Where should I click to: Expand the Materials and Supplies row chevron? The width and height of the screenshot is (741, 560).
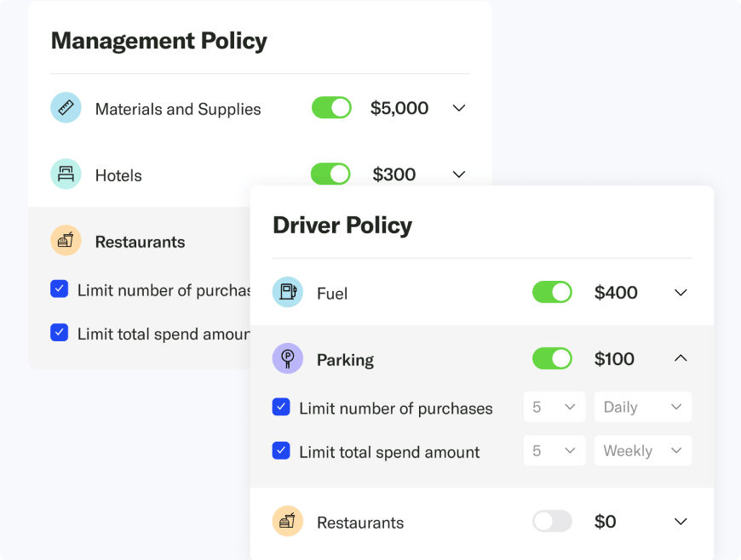pyautogui.click(x=459, y=108)
